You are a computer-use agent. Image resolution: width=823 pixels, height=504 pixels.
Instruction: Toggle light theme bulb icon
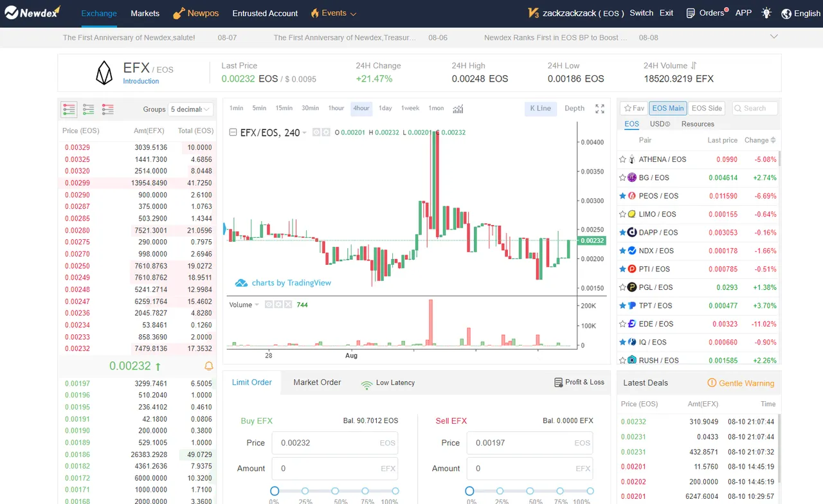[766, 13]
